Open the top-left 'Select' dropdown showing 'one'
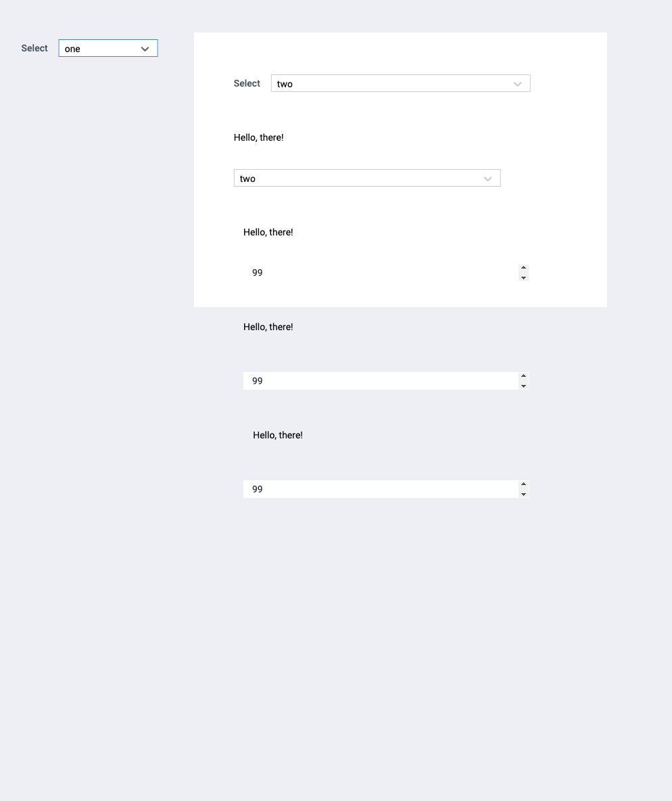The height and width of the screenshot is (801, 672). [101, 48]
